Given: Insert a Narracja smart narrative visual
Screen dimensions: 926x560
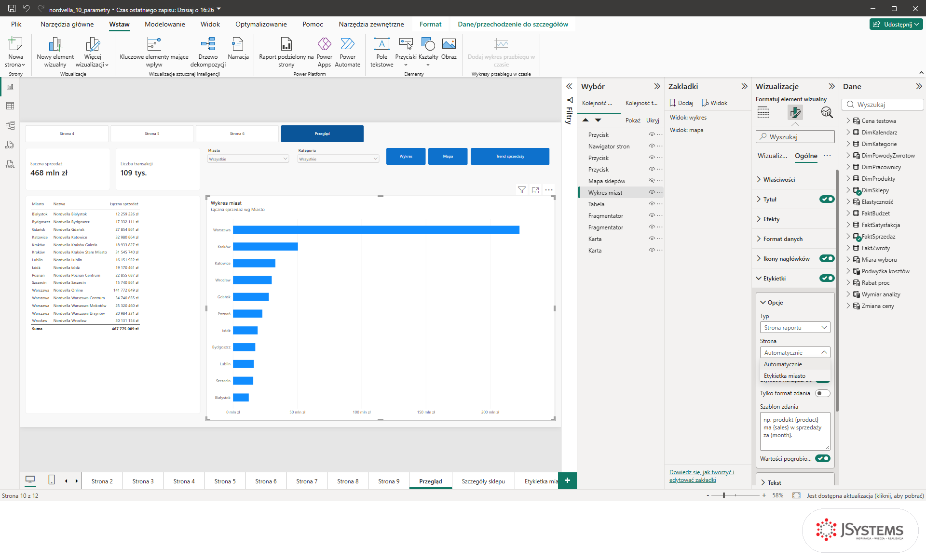Looking at the screenshot, I should point(238,49).
